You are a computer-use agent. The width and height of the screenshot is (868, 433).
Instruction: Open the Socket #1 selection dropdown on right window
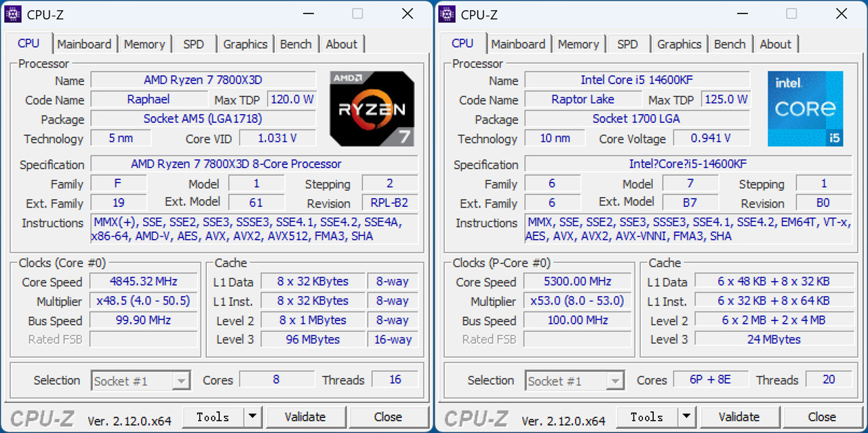tap(614, 381)
